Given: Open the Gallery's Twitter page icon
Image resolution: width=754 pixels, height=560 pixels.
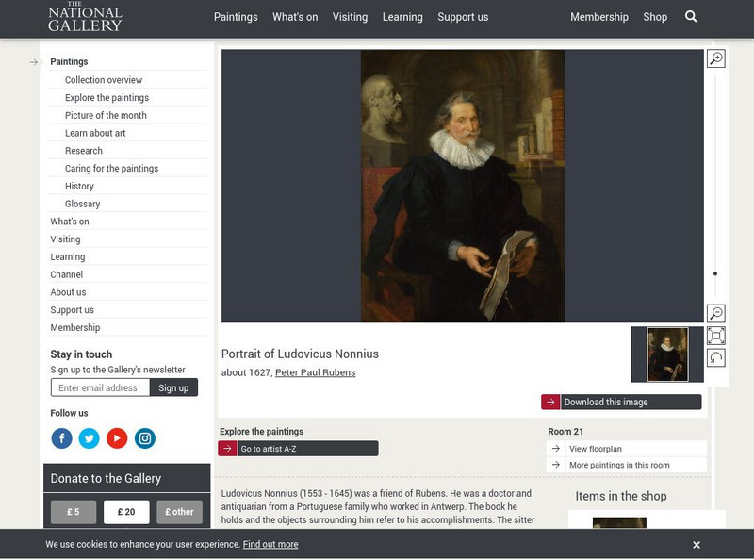Looking at the screenshot, I should click(x=89, y=438).
